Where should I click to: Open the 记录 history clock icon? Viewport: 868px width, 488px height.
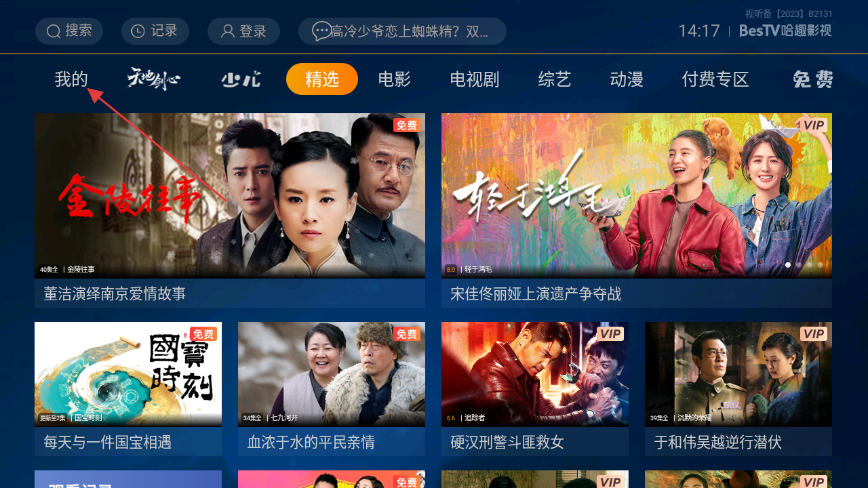[138, 31]
